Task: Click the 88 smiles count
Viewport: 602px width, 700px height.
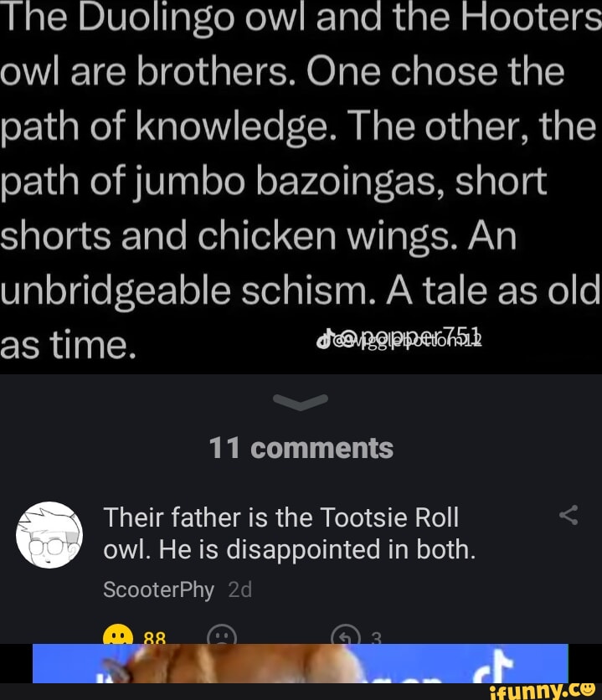Action: click(x=155, y=639)
